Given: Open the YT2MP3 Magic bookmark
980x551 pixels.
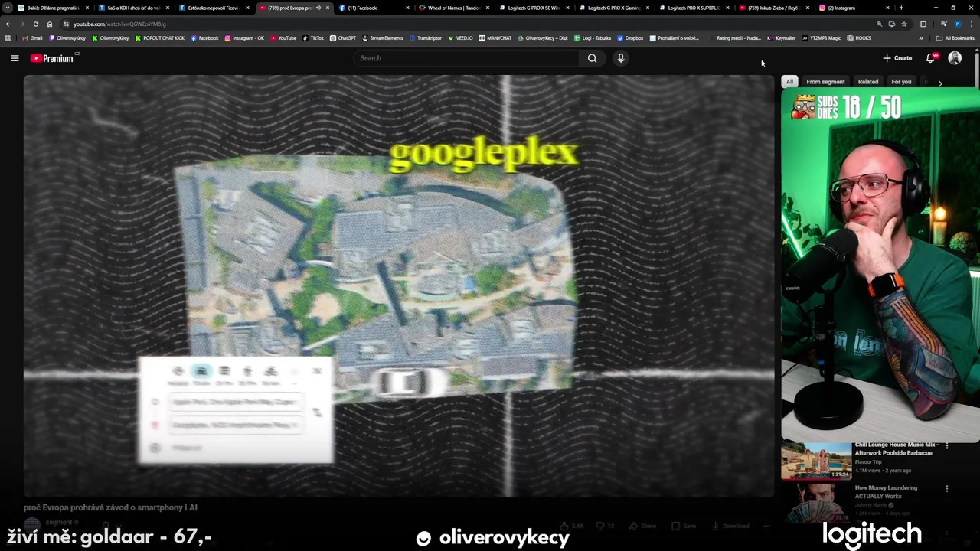Looking at the screenshot, I should click(x=822, y=38).
